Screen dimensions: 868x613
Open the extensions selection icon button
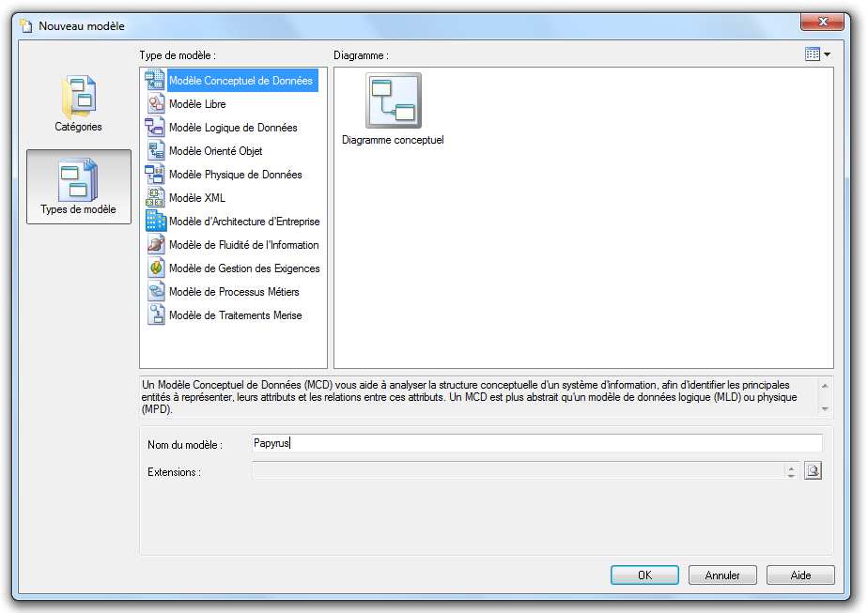814,471
